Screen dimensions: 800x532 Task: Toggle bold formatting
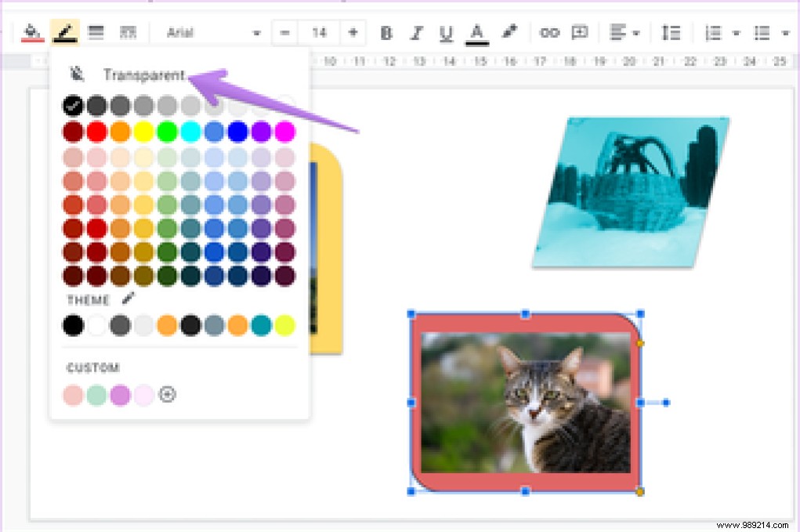tap(386, 32)
